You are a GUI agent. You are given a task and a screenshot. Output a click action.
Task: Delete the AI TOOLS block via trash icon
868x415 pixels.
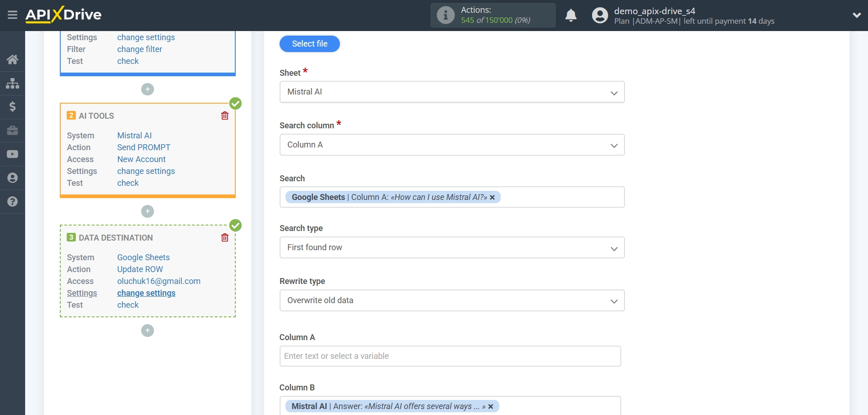click(x=224, y=116)
